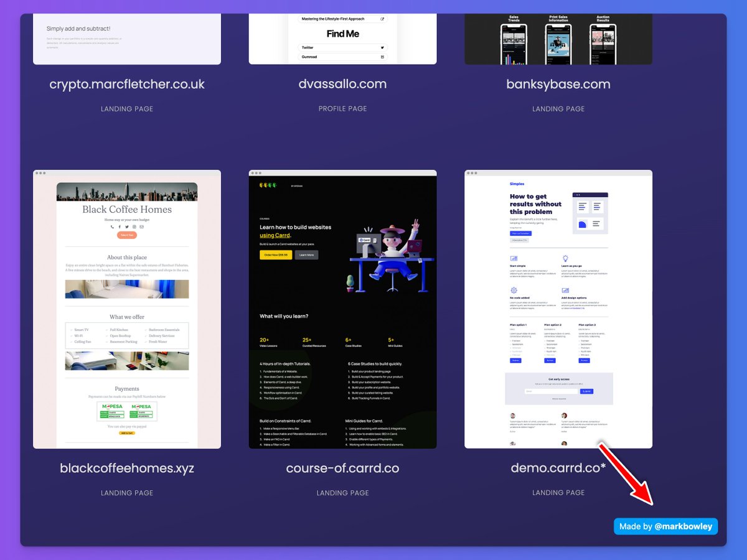Open the banksybase phones preview thumbnail
The width and height of the screenshot is (747, 560).
[x=558, y=39]
